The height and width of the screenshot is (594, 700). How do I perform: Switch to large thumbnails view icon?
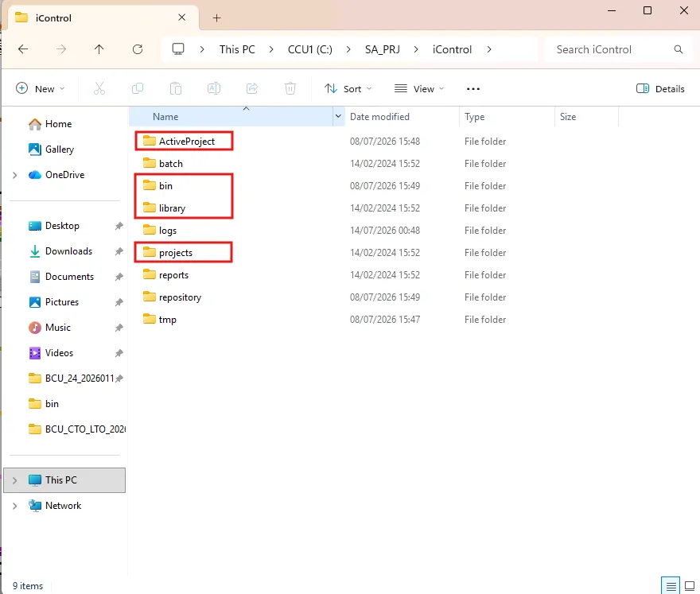tap(690, 585)
